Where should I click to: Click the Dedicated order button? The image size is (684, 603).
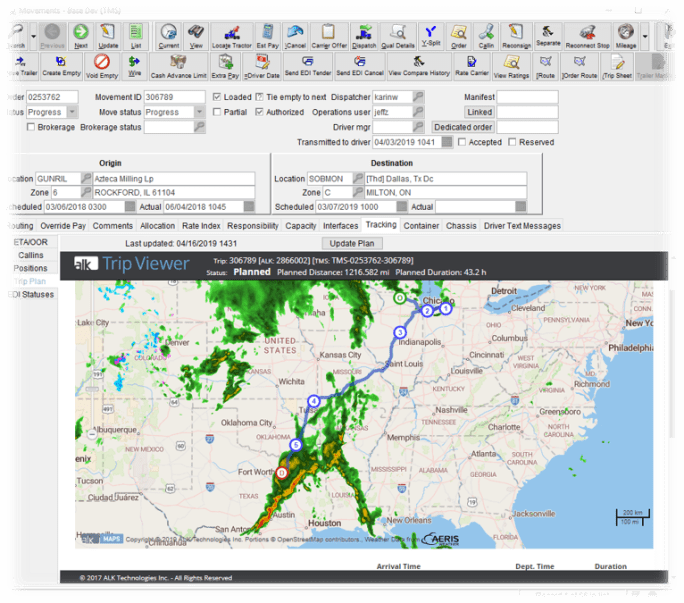coord(463,127)
